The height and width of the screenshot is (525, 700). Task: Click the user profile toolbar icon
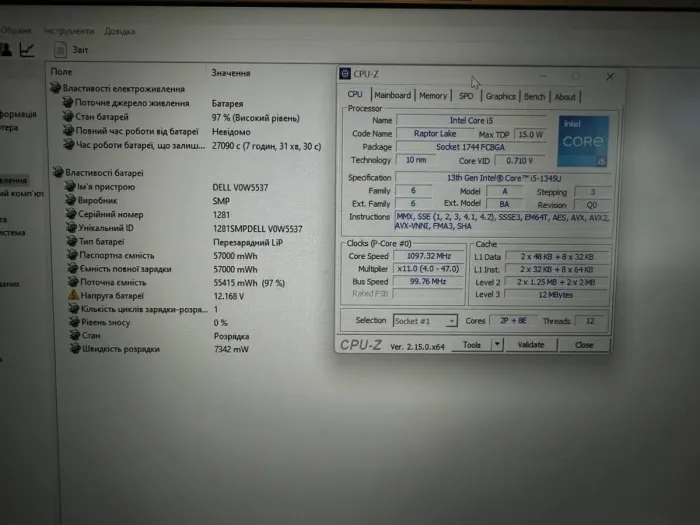[6, 48]
